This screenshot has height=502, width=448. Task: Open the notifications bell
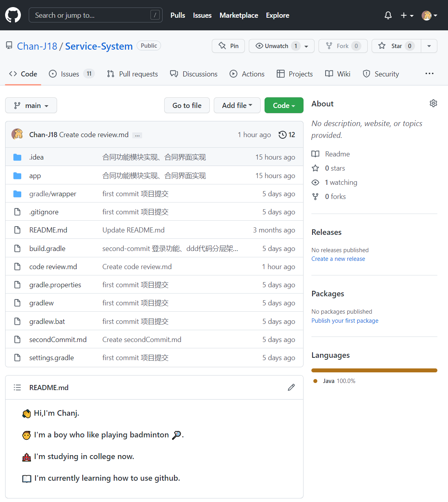click(388, 15)
